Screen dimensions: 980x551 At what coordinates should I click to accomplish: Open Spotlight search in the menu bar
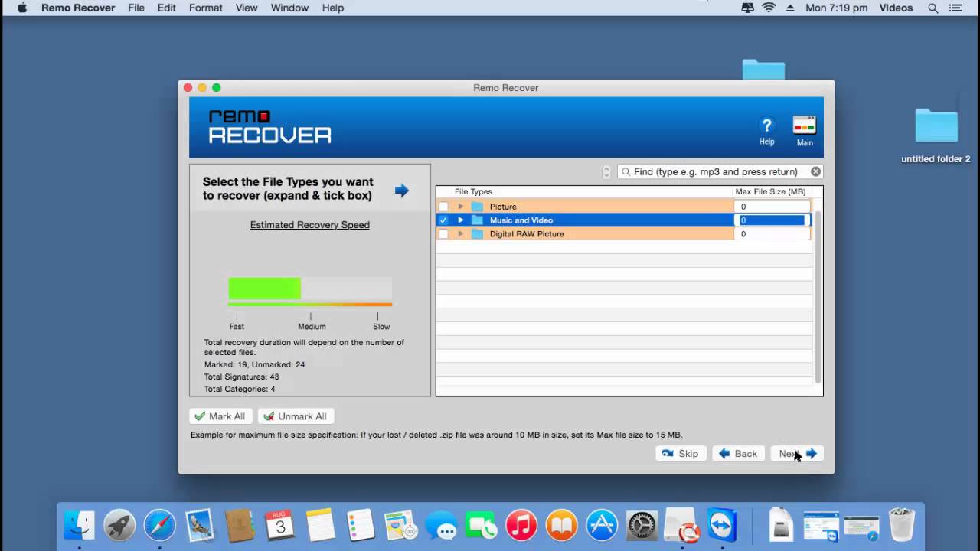coord(933,8)
